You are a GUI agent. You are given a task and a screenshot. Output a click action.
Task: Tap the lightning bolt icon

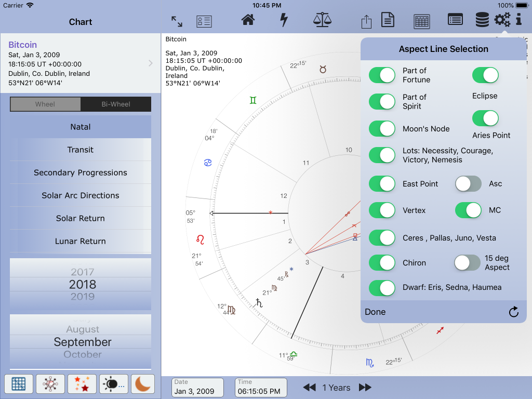[x=284, y=20]
